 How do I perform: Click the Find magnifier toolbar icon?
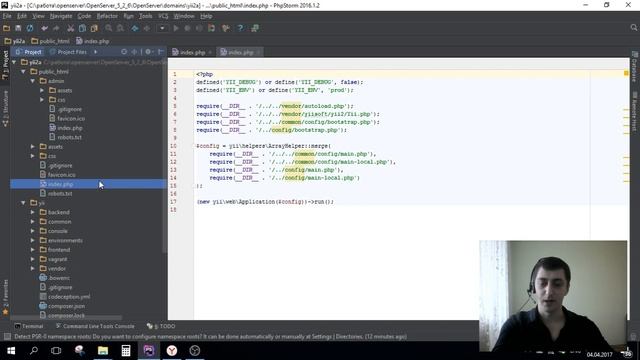point(109,28)
